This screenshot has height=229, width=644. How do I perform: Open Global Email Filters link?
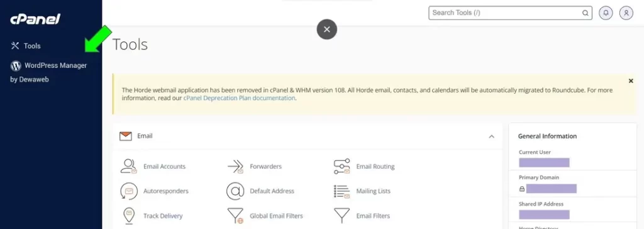(277, 216)
